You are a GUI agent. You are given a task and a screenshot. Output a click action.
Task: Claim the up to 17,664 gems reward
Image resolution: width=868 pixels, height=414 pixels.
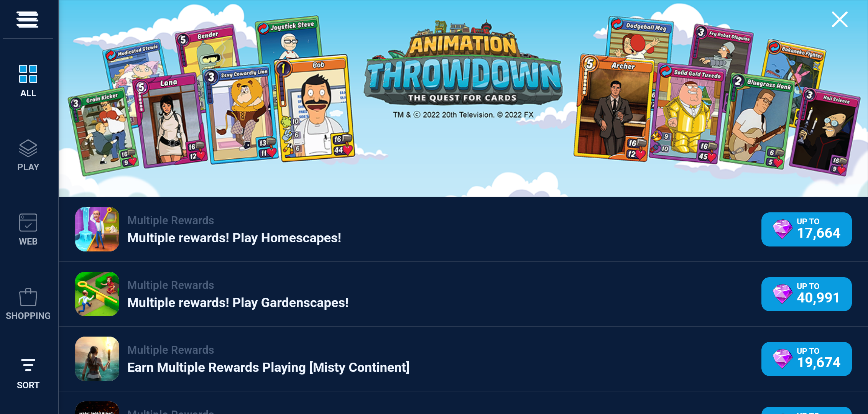click(806, 229)
